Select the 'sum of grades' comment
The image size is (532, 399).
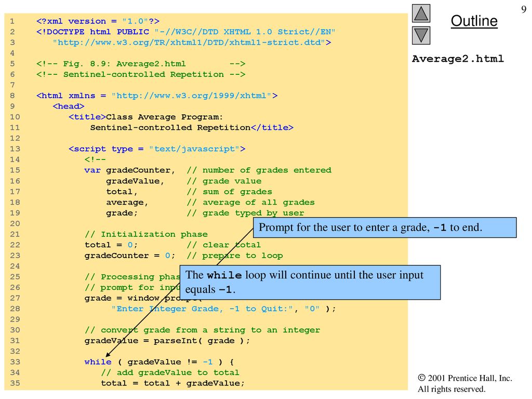(229, 192)
